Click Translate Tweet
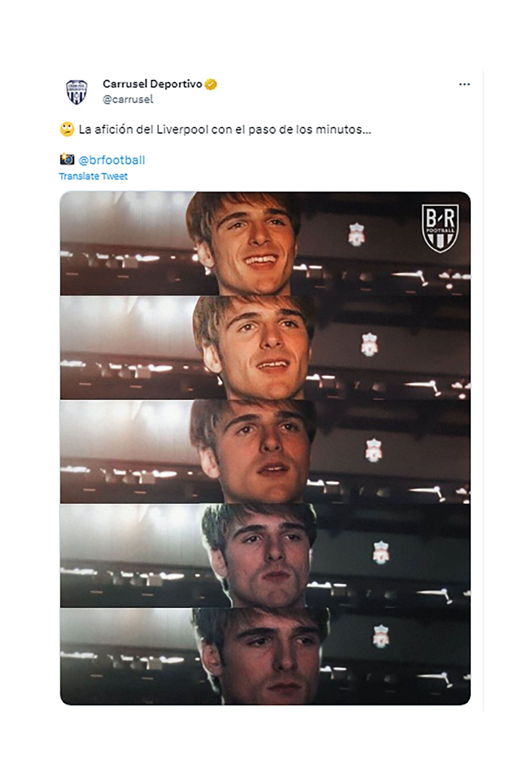 coord(93,176)
